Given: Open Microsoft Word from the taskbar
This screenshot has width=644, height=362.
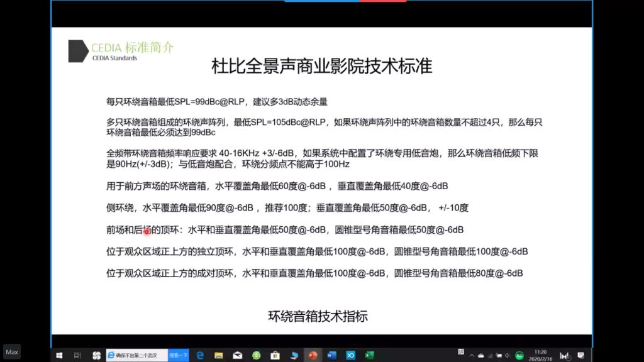Looking at the screenshot, I should [x=332, y=356].
